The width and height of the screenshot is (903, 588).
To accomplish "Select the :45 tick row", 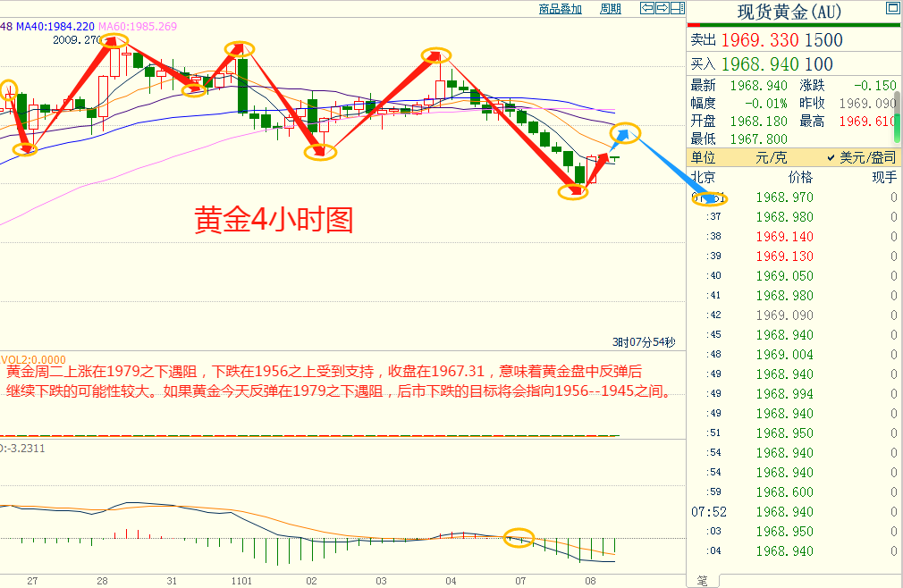I will tap(795, 335).
